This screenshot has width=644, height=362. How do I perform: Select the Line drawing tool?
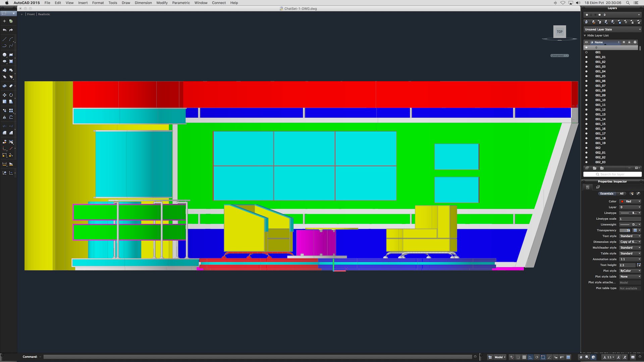coord(4,39)
